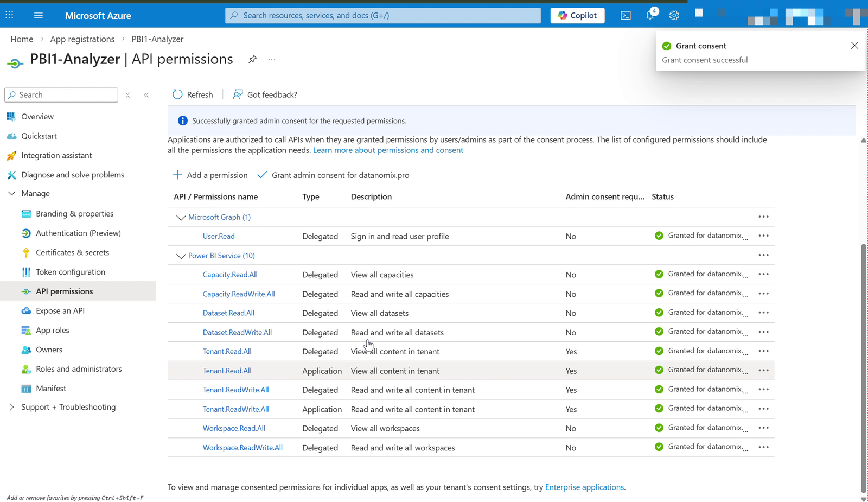
Task: Focus the global resource search box
Action: tap(383, 15)
